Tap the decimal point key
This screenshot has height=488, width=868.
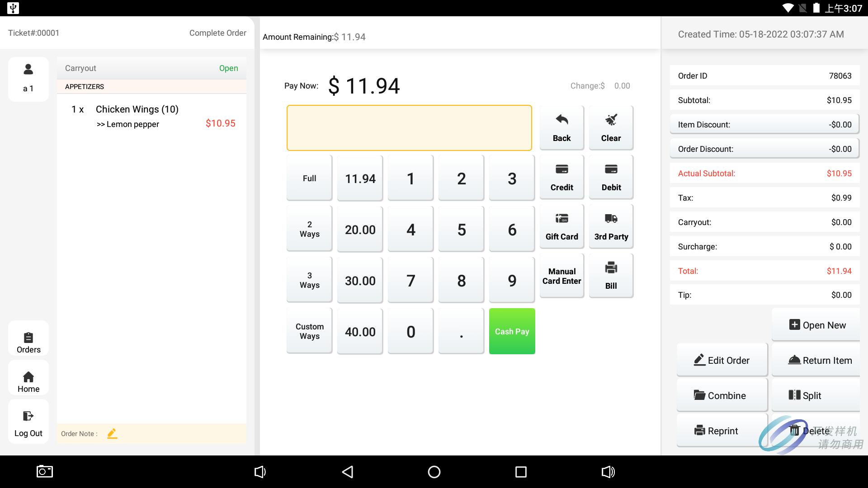[461, 331]
